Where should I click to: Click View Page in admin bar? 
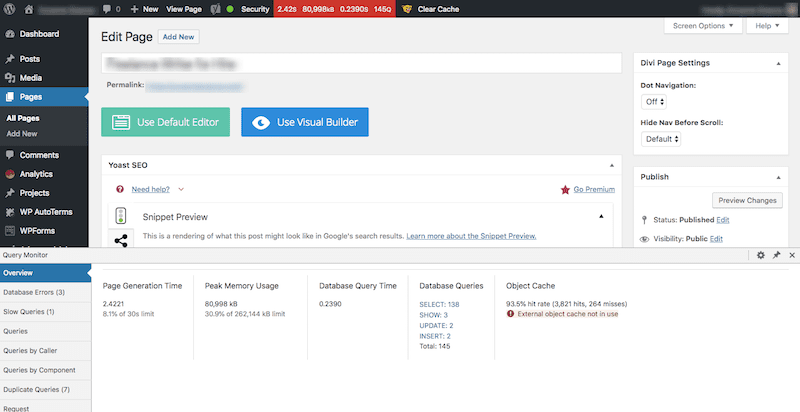184,9
